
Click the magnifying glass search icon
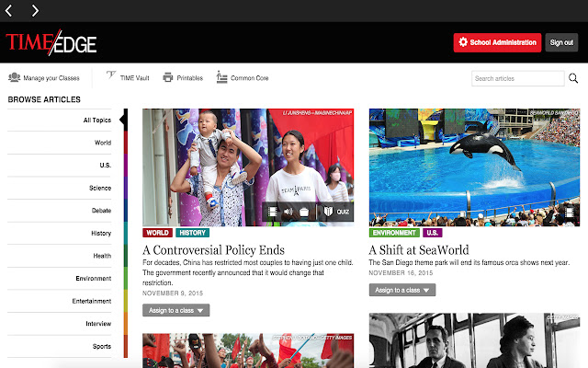coord(573,78)
